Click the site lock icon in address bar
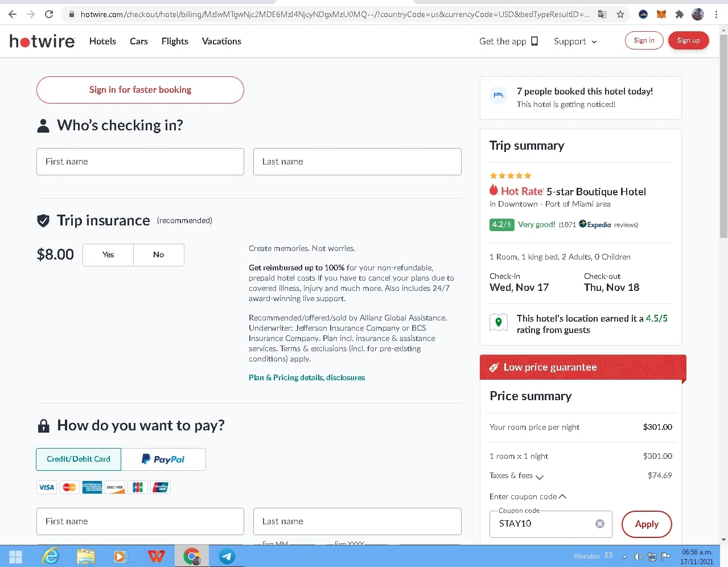Image resolution: width=728 pixels, height=567 pixels. coord(71,14)
